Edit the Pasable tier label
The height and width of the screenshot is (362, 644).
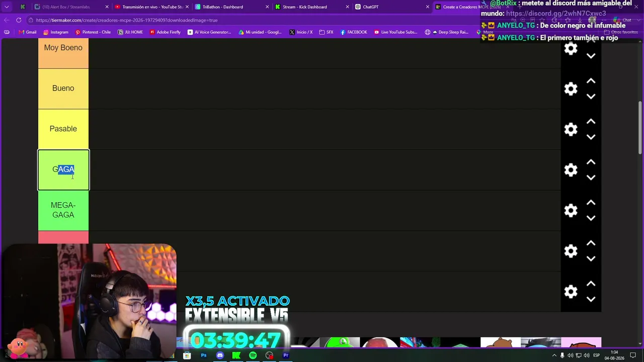click(x=63, y=129)
